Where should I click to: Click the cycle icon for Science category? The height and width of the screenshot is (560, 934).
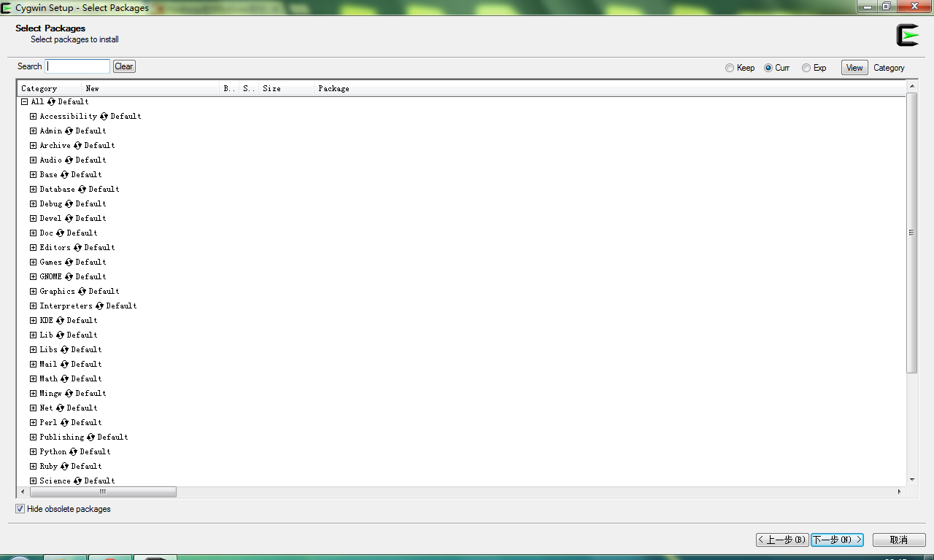78,481
